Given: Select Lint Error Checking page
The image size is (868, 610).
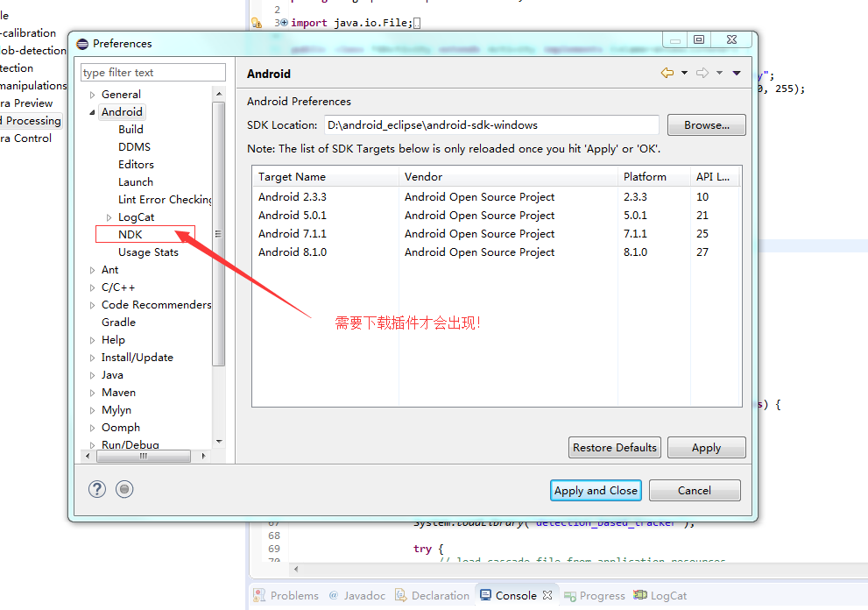Looking at the screenshot, I should 165,200.
